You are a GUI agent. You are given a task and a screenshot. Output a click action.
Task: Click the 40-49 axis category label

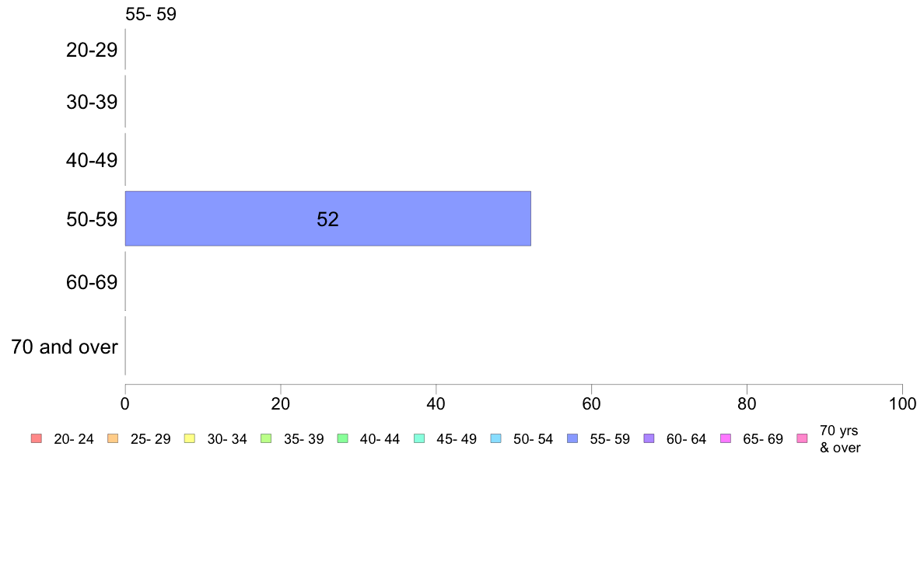click(x=92, y=160)
